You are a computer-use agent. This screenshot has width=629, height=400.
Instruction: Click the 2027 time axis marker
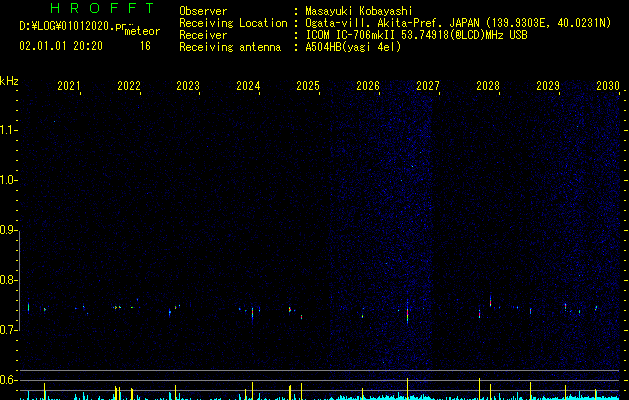click(x=428, y=85)
